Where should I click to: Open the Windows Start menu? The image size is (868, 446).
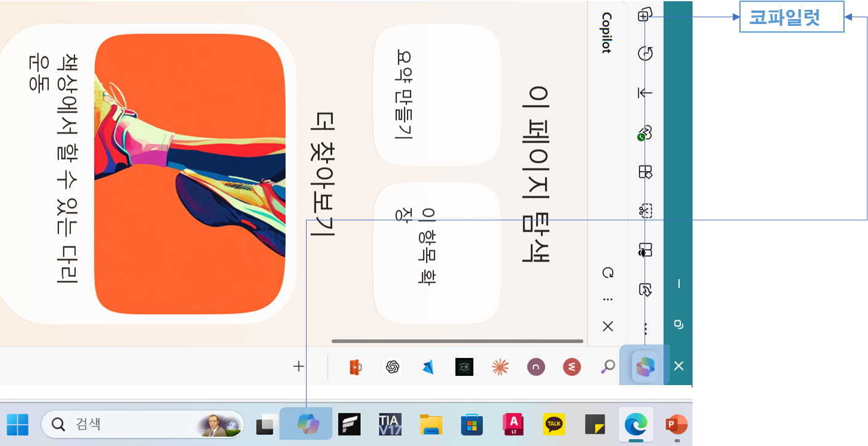coord(18,424)
